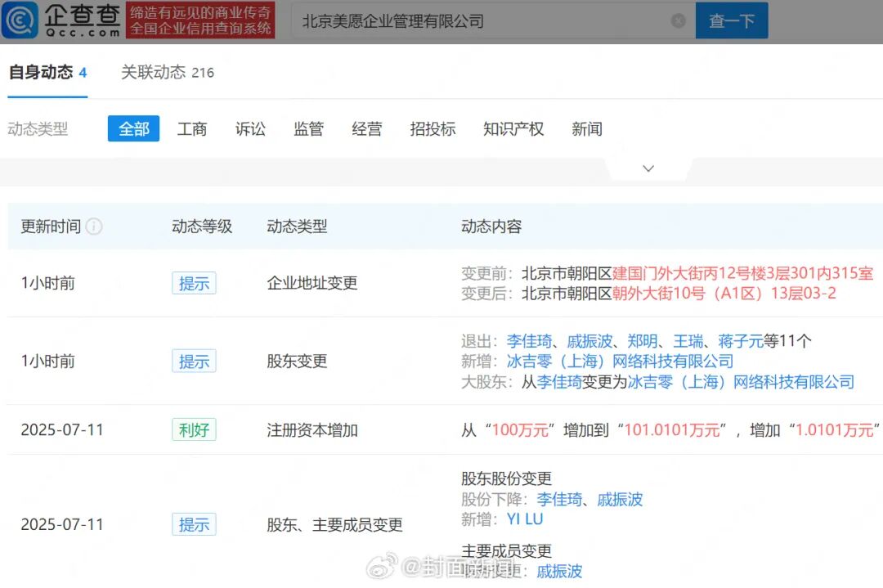Viewport: 883px width, 588px height.
Task: Switch to the 关联动态 tab
Action: [x=168, y=72]
